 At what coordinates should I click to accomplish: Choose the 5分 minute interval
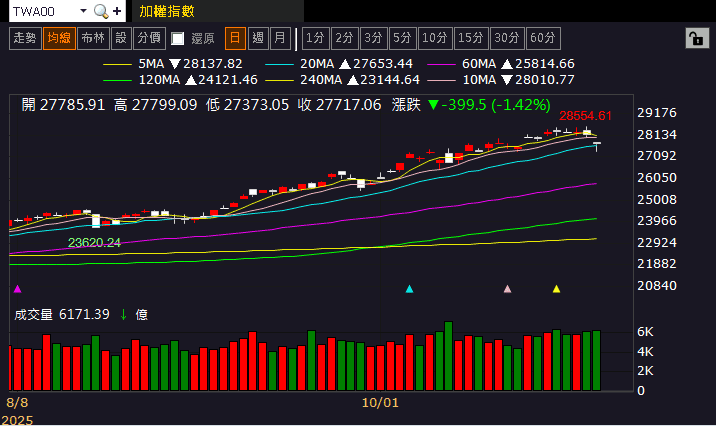pos(402,39)
